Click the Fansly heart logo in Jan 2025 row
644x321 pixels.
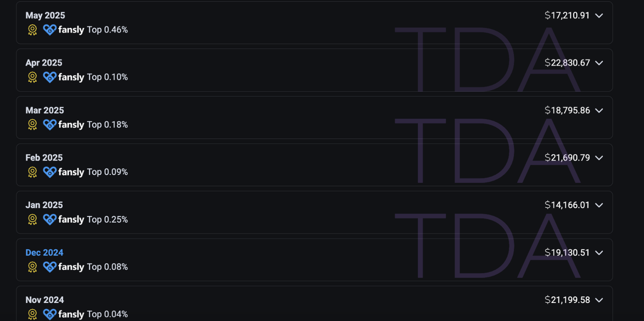click(x=49, y=219)
